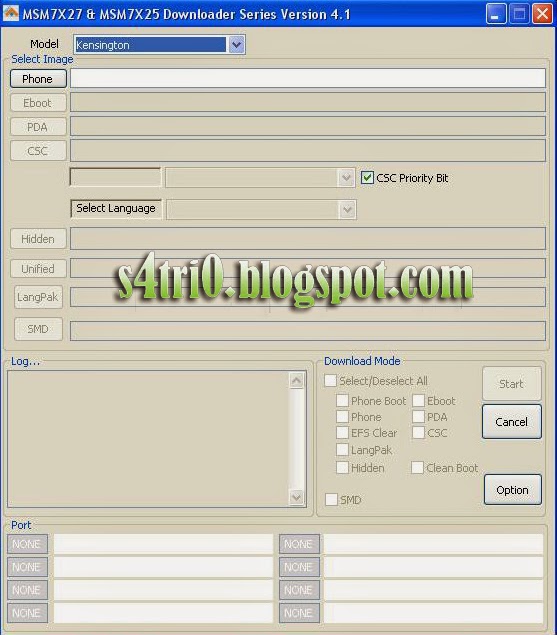Click the Cancel button
The height and width of the screenshot is (635, 557).
coord(512,422)
